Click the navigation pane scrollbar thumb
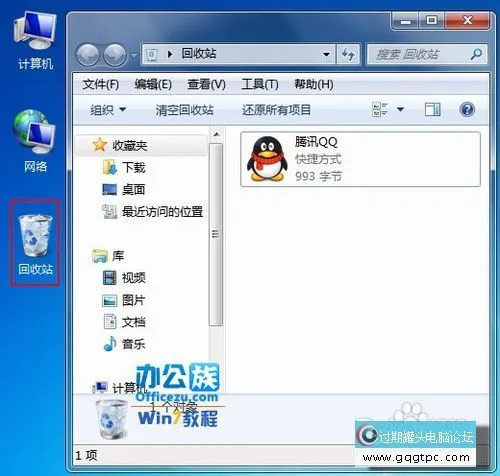Screen dimensions: 500x476 point(216,235)
